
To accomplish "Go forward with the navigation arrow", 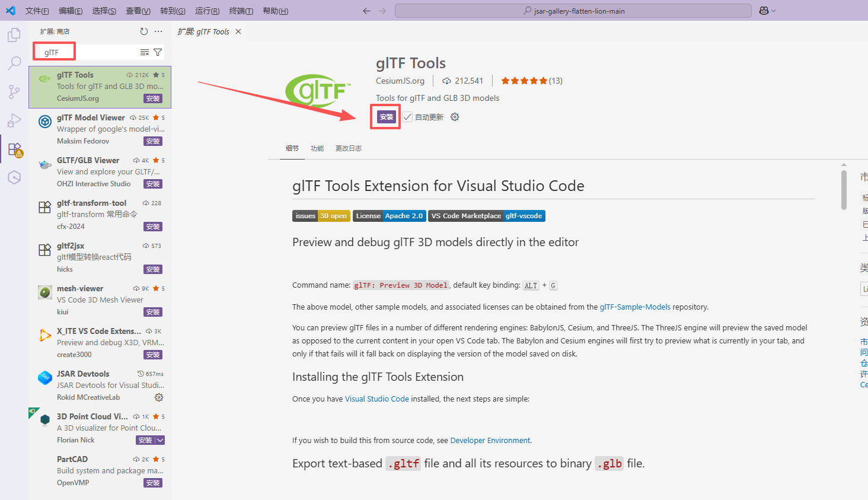I will 382,11.
